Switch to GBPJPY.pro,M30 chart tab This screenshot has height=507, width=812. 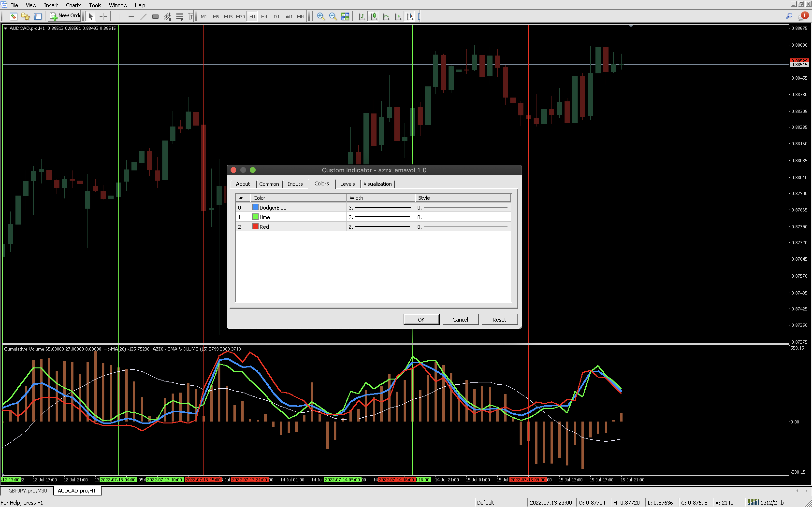tap(28, 491)
